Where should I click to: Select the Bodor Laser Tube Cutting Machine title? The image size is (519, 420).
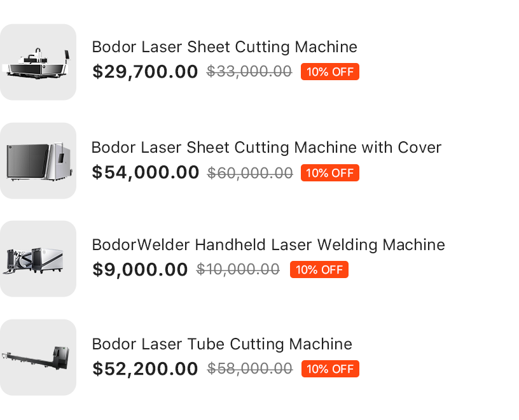222,344
